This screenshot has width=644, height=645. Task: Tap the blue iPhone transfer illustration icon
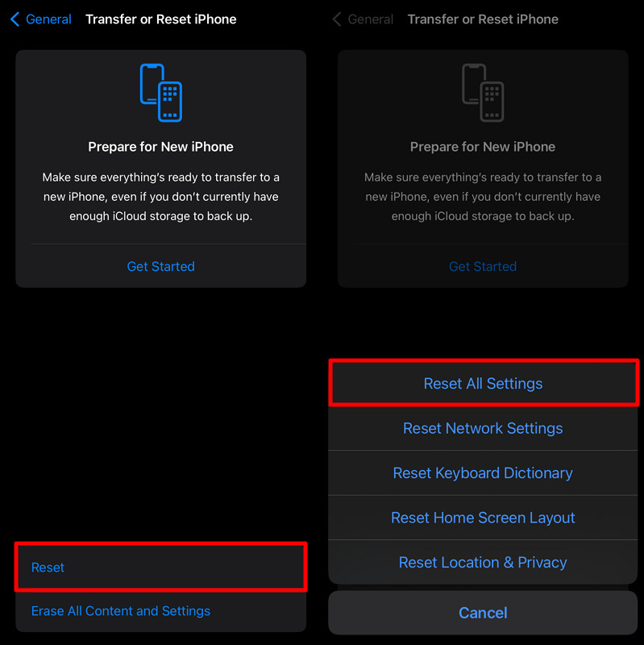point(160,93)
